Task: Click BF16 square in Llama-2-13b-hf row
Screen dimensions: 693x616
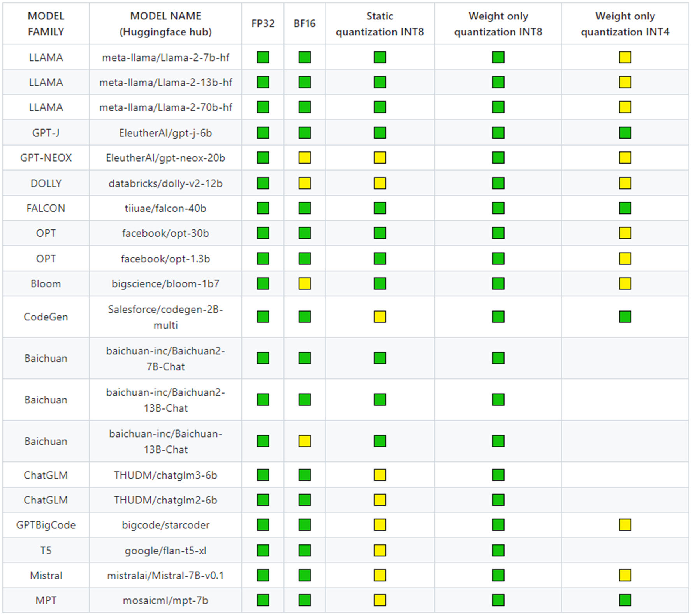Action: click(x=304, y=82)
